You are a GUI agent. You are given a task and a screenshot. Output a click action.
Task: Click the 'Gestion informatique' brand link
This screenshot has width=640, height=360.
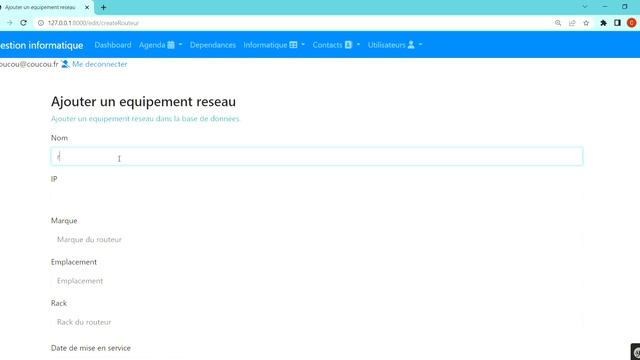click(41, 45)
